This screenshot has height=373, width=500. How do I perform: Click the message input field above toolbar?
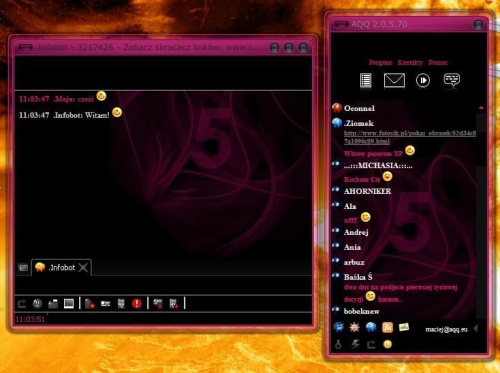click(163, 285)
